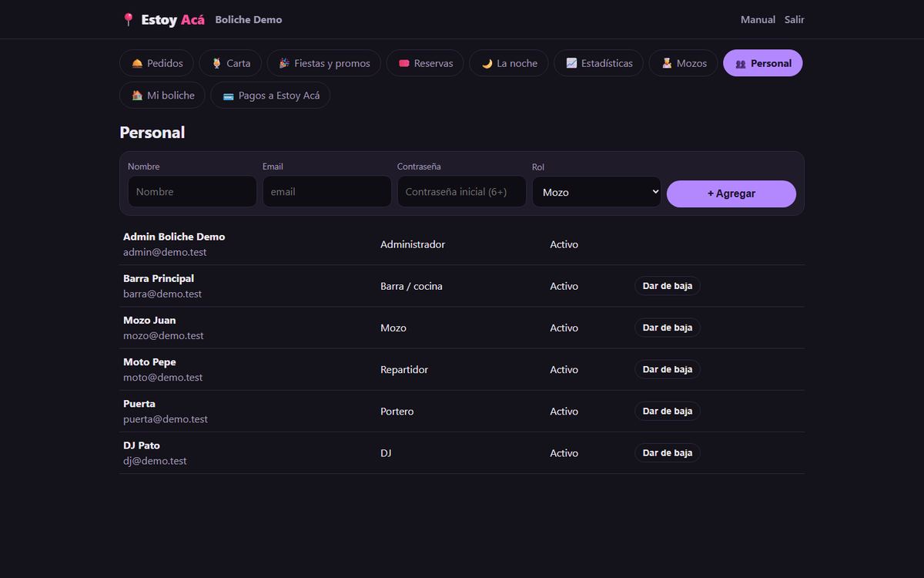Screen dimensions: 924x578
Task: Click the Mozos waiter icon
Action: click(x=667, y=63)
